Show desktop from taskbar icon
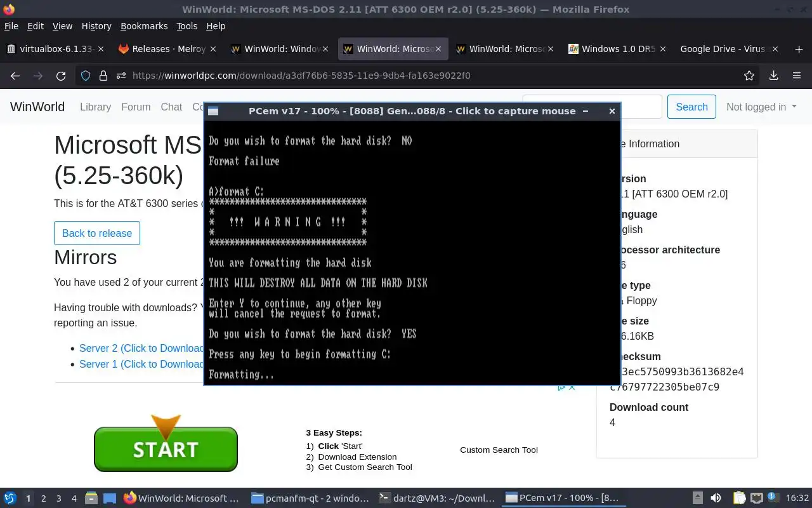 tap(109, 498)
